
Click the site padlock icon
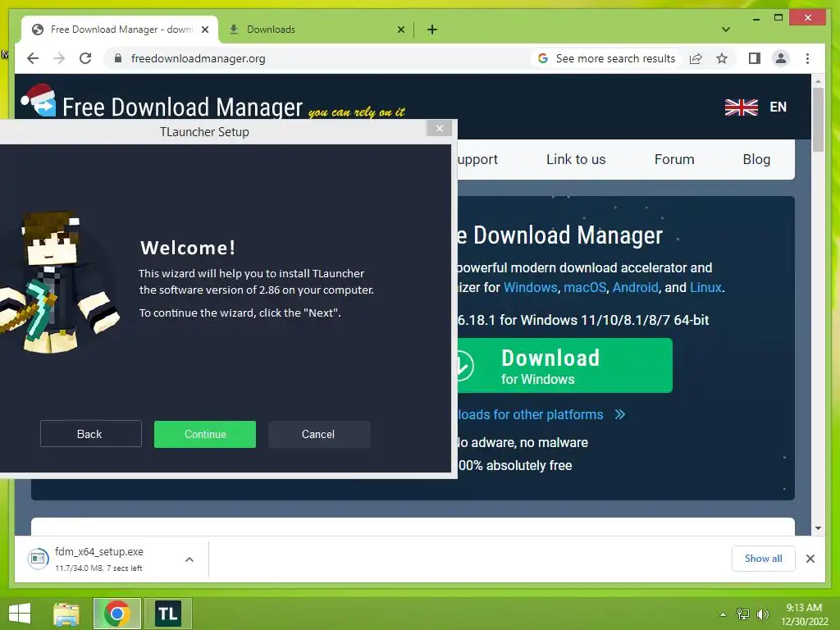tap(118, 58)
